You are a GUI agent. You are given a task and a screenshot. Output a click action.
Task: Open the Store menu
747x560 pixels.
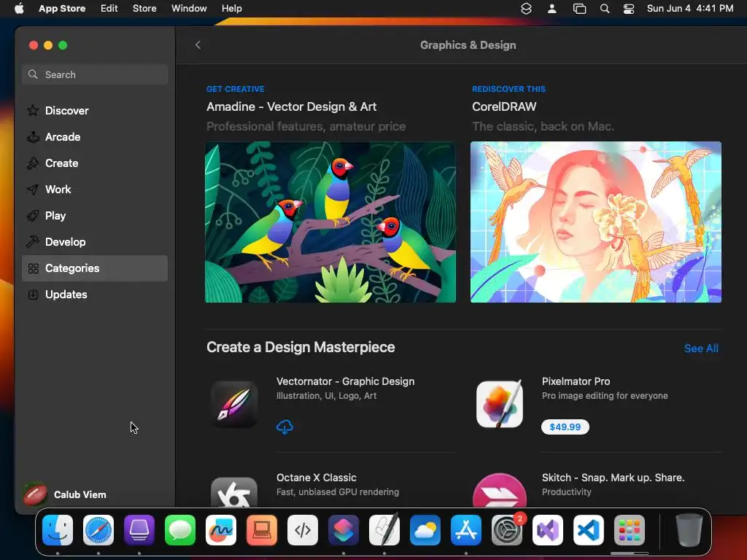tap(144, 9)
